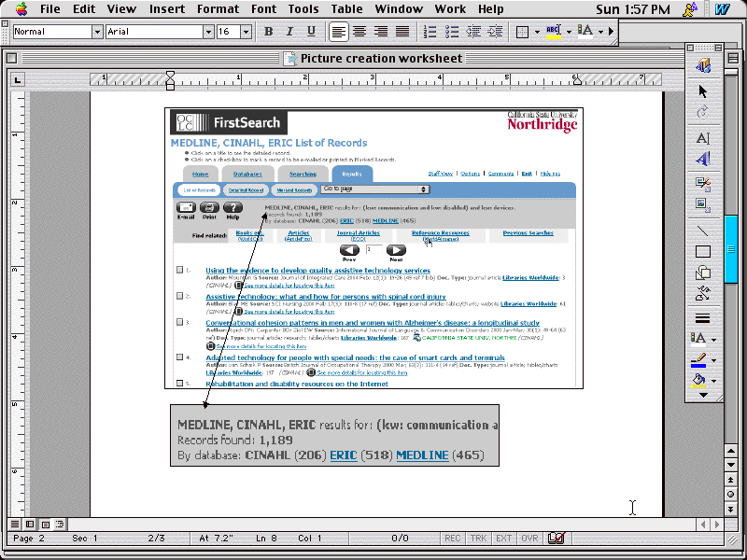Open the Draw menu on the drawing toolbar
Screen dimensions: 747x560
coord(703,65)
